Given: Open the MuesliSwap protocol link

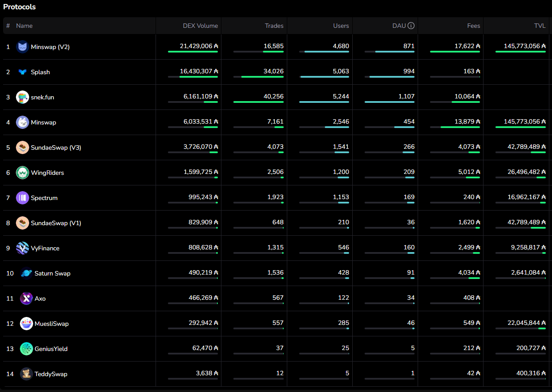Looking at the screenshot, I should click(x=52, y=324).
